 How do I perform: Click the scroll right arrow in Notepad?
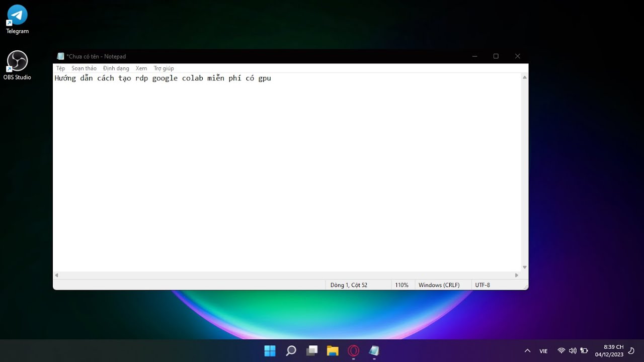tap(517, 276)
